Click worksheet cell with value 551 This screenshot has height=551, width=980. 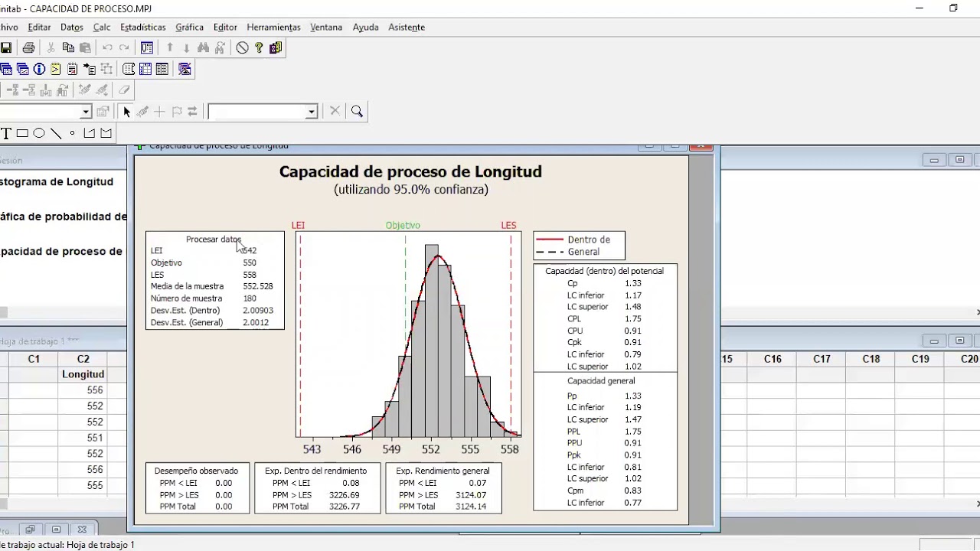point(83,438)
